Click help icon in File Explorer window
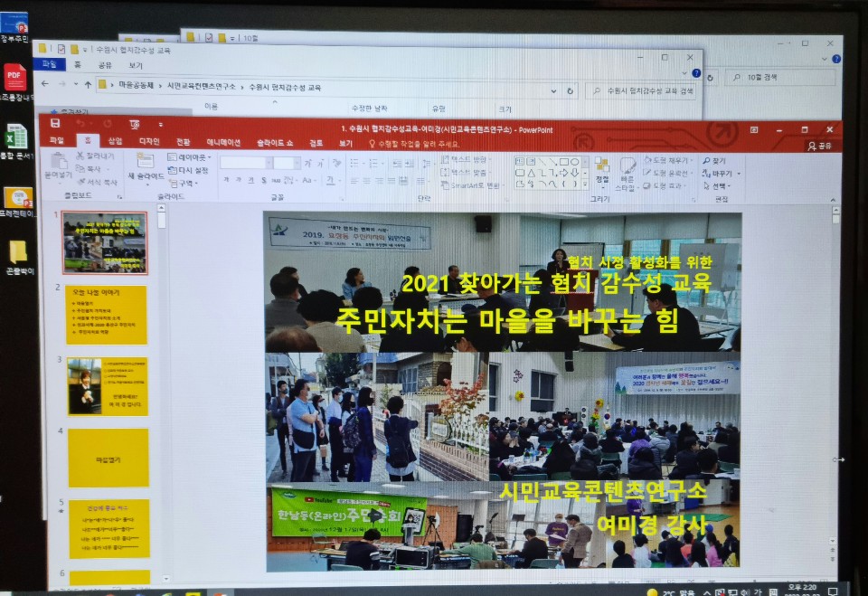 click(x=696, y=73)
